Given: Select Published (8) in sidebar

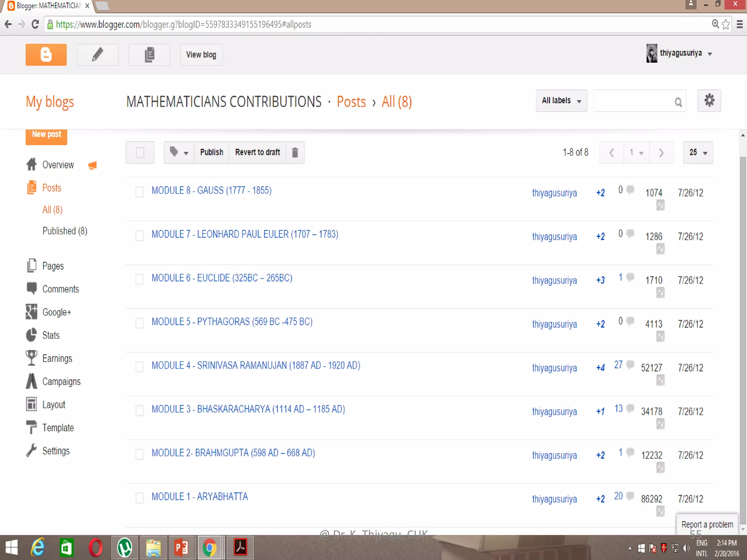Looking at the screenshot, I should point(65,231).
